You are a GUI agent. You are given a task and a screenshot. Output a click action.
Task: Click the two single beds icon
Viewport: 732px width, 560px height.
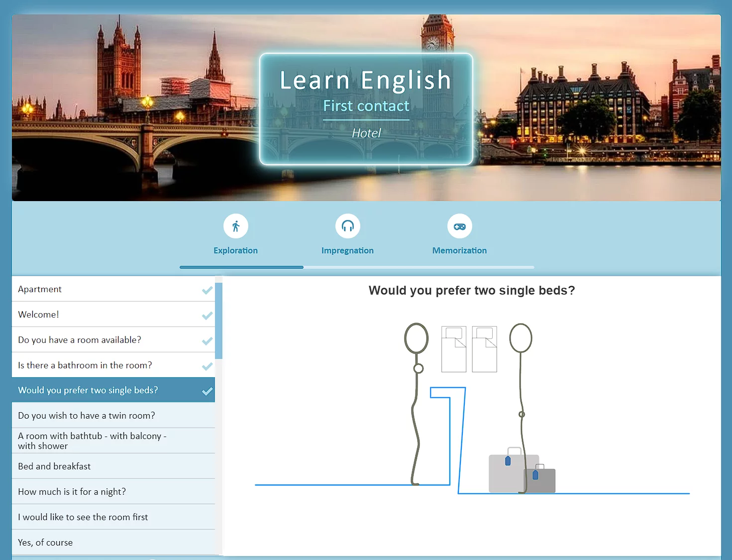tap(469, 349)
